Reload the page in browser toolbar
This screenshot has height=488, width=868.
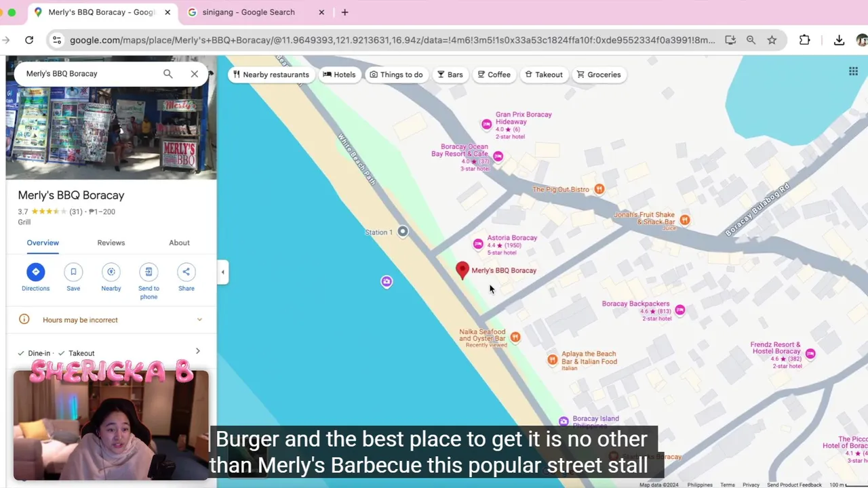[x=29, y=40]
